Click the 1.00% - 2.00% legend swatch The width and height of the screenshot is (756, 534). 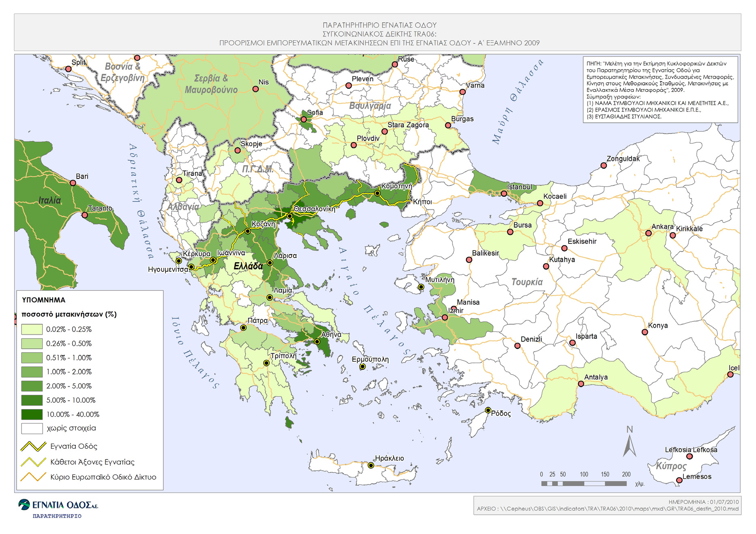[32, 372]
